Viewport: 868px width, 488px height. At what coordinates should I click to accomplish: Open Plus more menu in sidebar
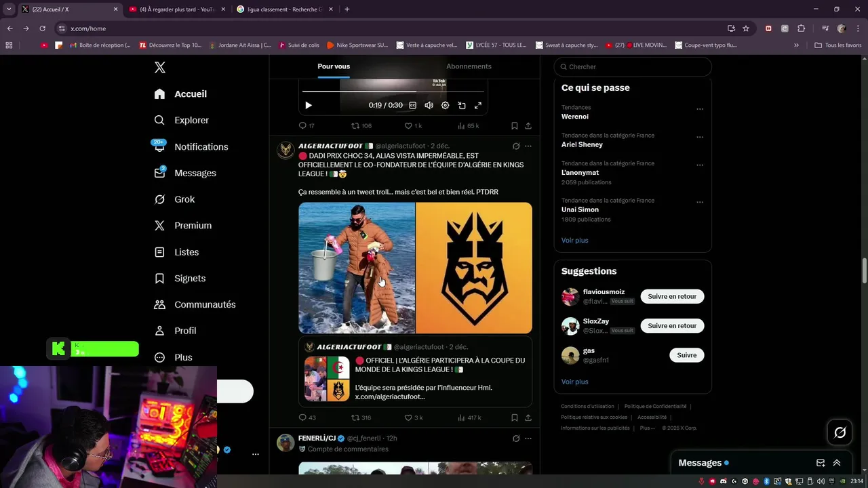173,357
